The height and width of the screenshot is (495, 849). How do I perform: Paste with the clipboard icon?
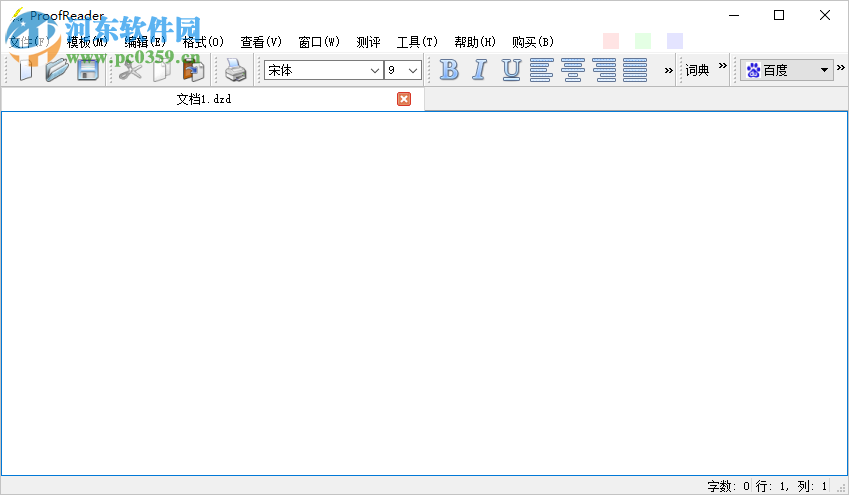[x=193, y=70]
